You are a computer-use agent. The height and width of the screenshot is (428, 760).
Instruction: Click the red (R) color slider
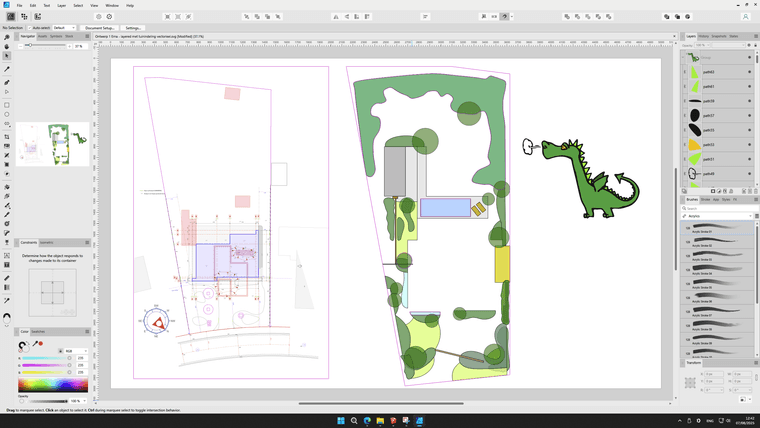[45, 358]
